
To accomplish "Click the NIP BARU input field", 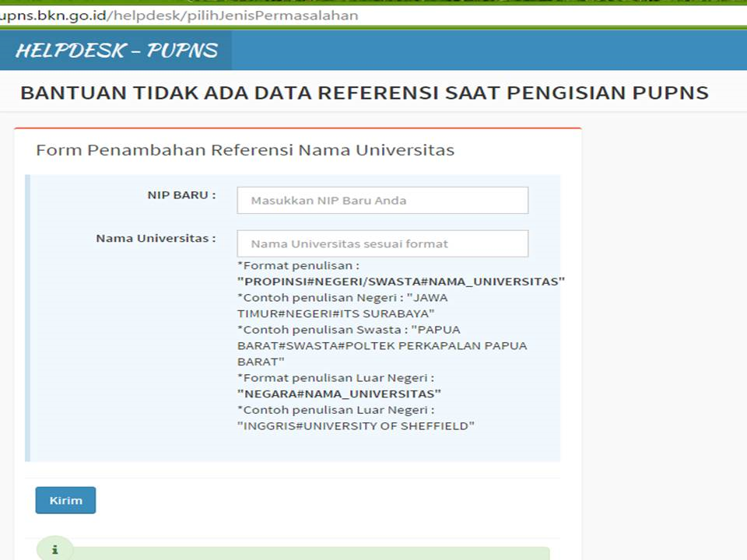I will (383, 200).
